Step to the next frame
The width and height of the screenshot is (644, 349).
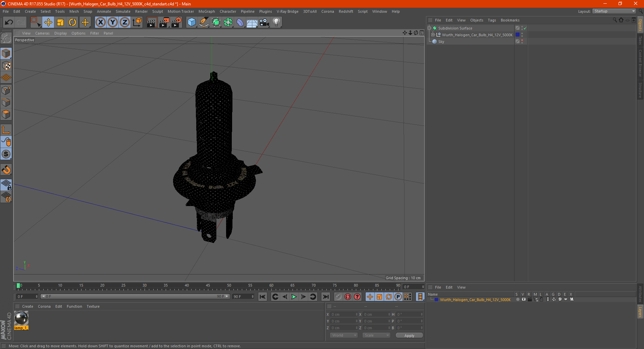303,297
